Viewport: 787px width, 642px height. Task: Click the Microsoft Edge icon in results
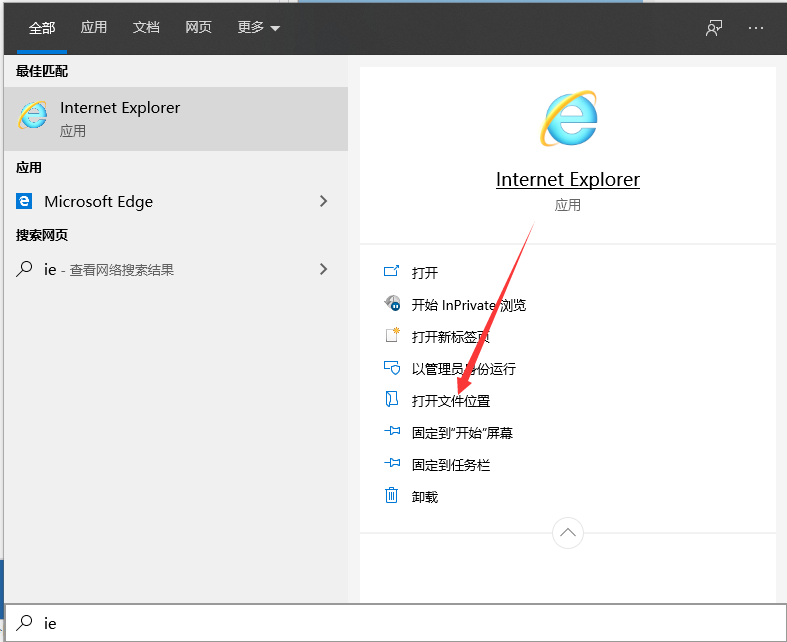pos(25,201)
